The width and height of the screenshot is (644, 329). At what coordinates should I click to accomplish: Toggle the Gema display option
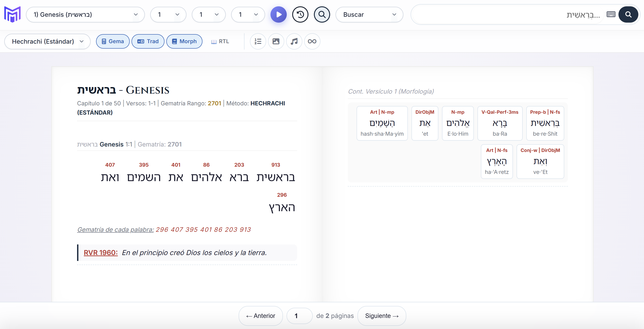pyautogui.click(x=113, y=41)
